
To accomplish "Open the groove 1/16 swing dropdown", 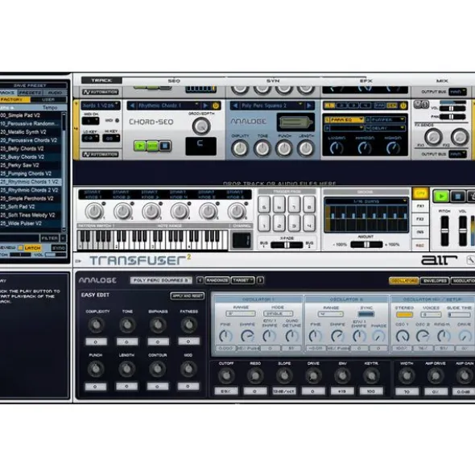I will [366, 201].
